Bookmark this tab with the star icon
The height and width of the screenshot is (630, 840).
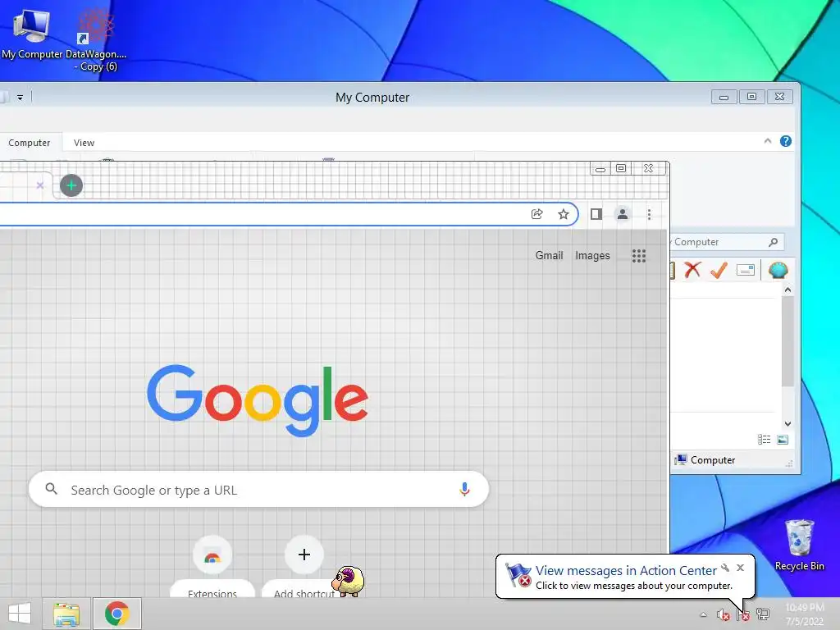[564, 214]
